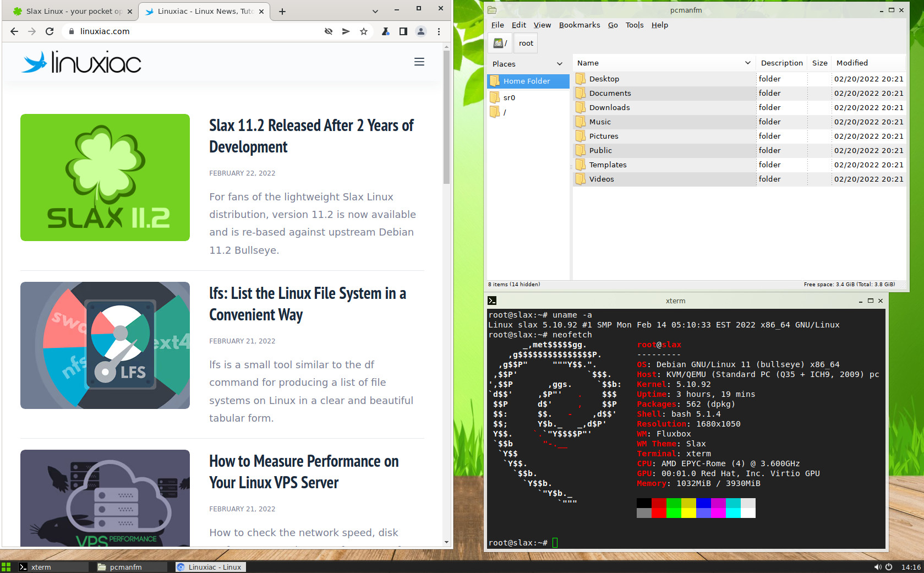Open the browser three-dot menu
924x573 pixels.
click(439, 31)
